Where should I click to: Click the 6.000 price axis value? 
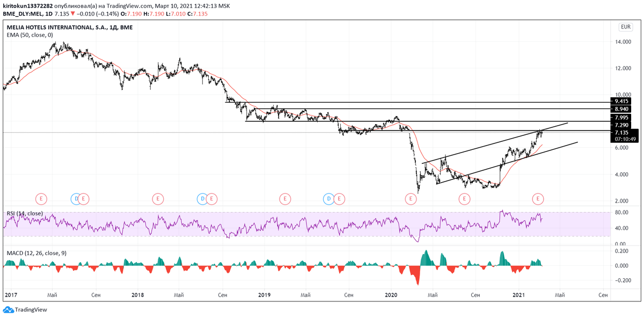point(623,148)
